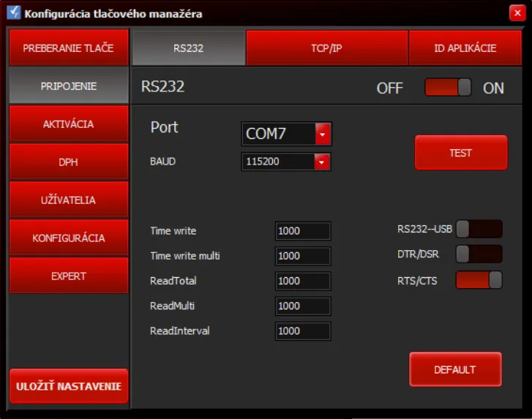Switch to the TCP/IP tab

(x=326, y=48)
